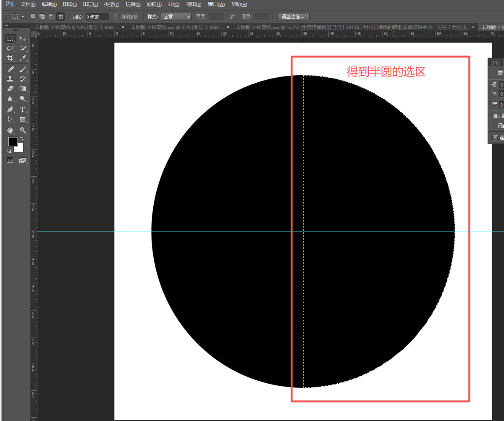Activate the Hand tool
The image size is (504, 421).
[x=10, y=130]
